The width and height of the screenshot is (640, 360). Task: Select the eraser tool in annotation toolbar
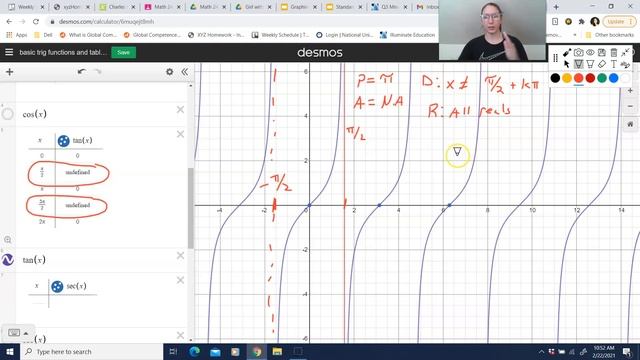coord(602,64)
